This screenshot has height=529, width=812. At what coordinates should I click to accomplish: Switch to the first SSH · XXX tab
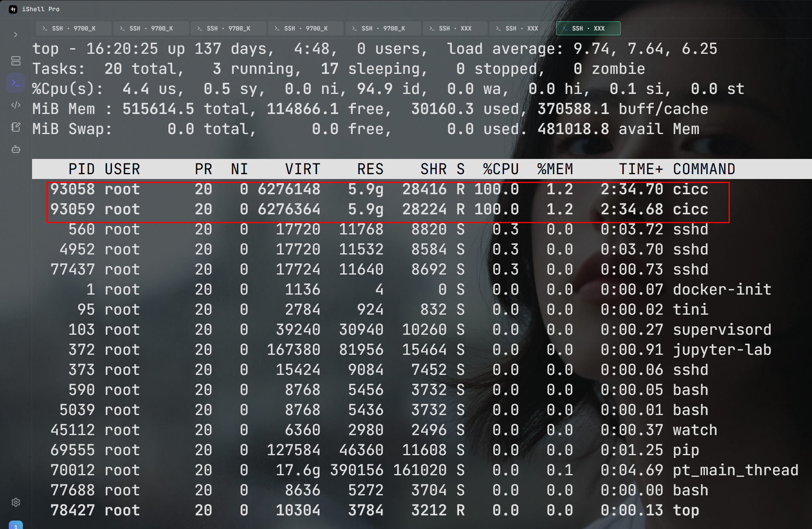click(x=455, y=28)
